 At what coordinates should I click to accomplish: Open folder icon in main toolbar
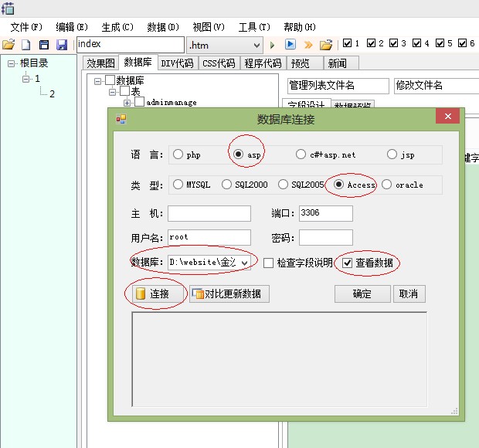pyautogui.click(x=8, y=45)
